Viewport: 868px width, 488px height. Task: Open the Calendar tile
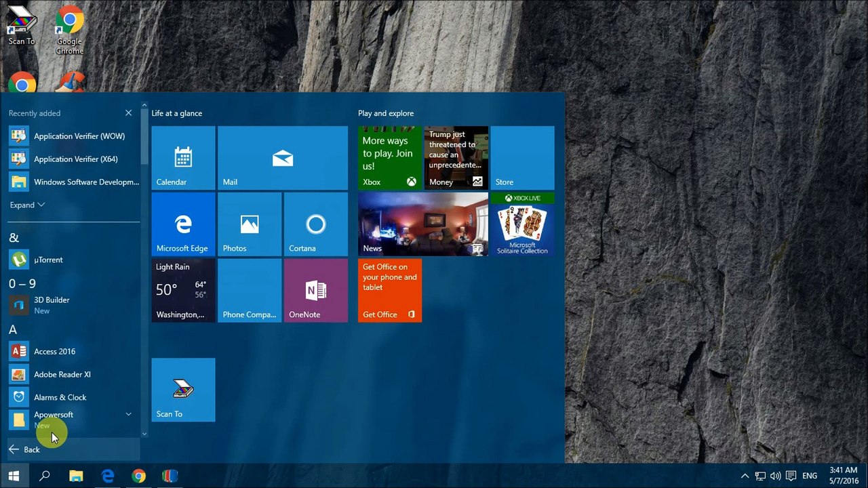pyautogui.click(x=183, y=158)
